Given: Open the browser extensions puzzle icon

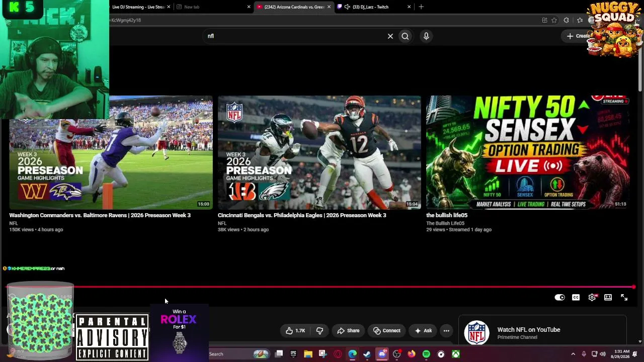Looking at the screenshot, I should [x=567, y=20].
